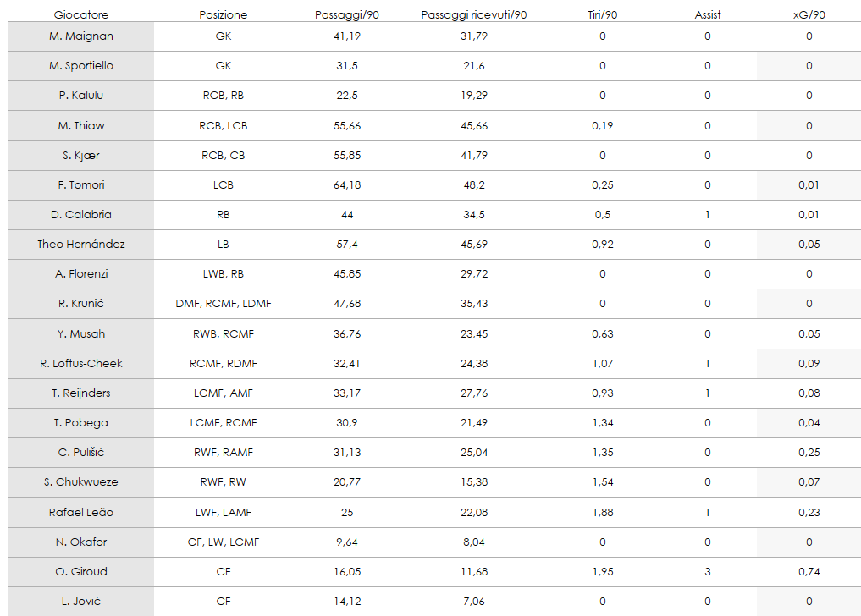
Task: Click on Rafael Leão's name
Action: 81,512
